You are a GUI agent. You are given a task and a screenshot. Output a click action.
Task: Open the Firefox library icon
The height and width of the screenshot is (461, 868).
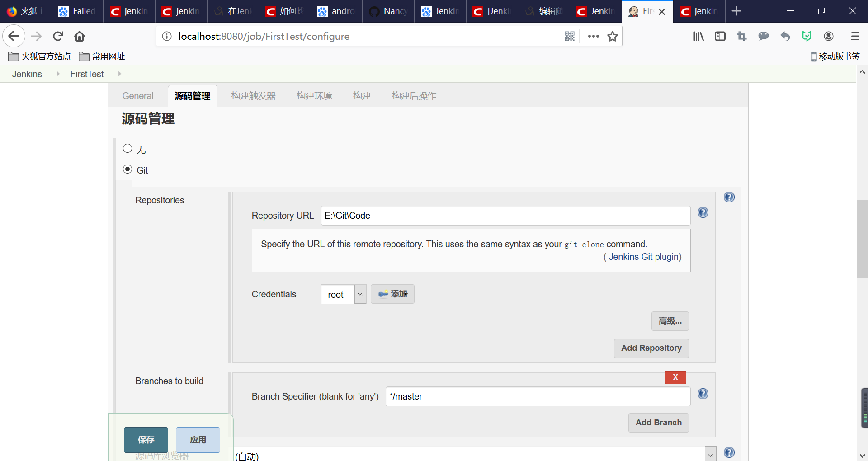698,36
